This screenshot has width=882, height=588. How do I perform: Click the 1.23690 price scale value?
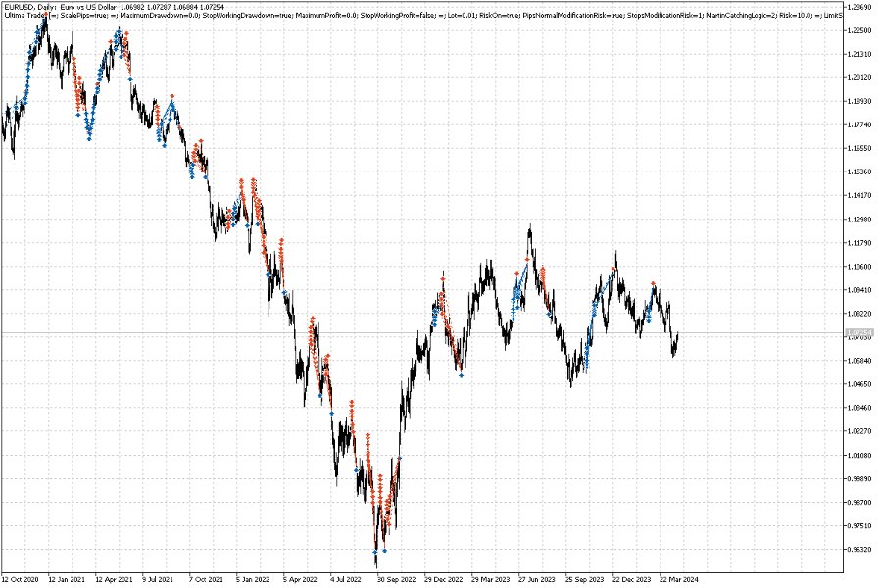click(x=859, y=7)
